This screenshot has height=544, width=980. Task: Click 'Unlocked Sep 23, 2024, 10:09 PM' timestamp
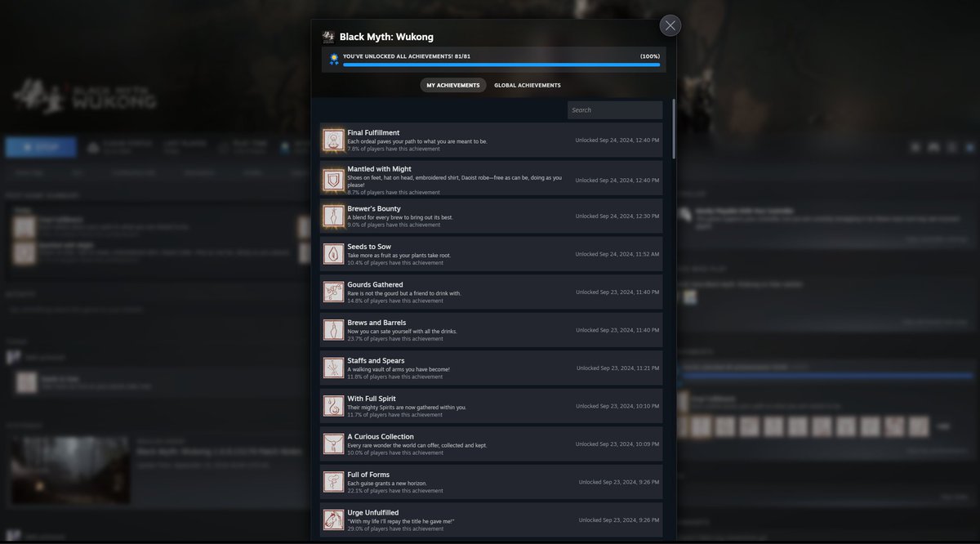pos(617,444)
